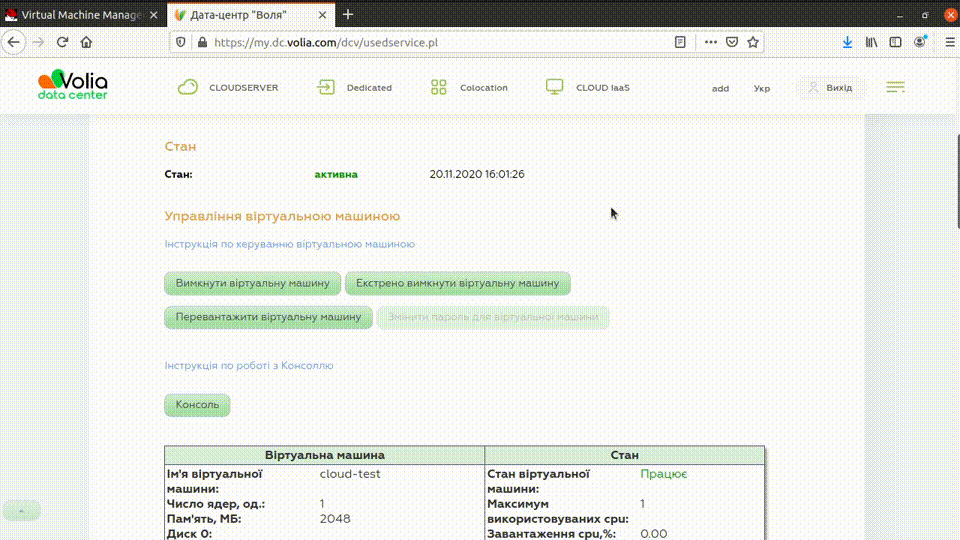Toggle reader view icon in address bar
This screenshot has width=960, height=540.
click(680, 43)
